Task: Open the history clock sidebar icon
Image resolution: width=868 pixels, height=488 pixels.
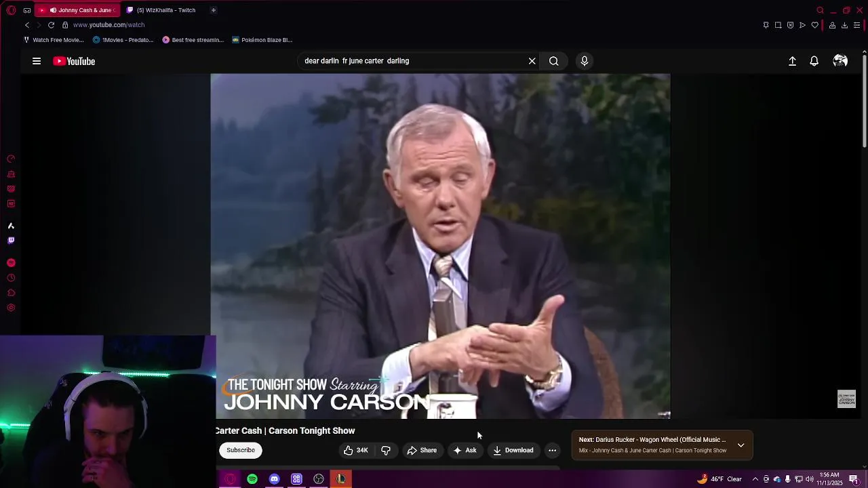Action: click(x=11, y=278)
